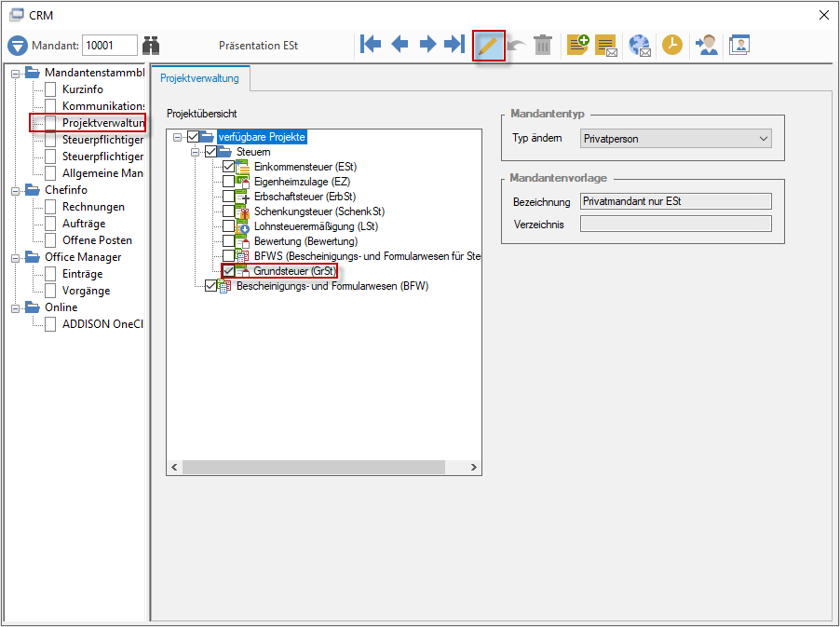Screen dimensions: 840x627
Task: Jump to the first Mandant record
Action: (x=371, y=45)
